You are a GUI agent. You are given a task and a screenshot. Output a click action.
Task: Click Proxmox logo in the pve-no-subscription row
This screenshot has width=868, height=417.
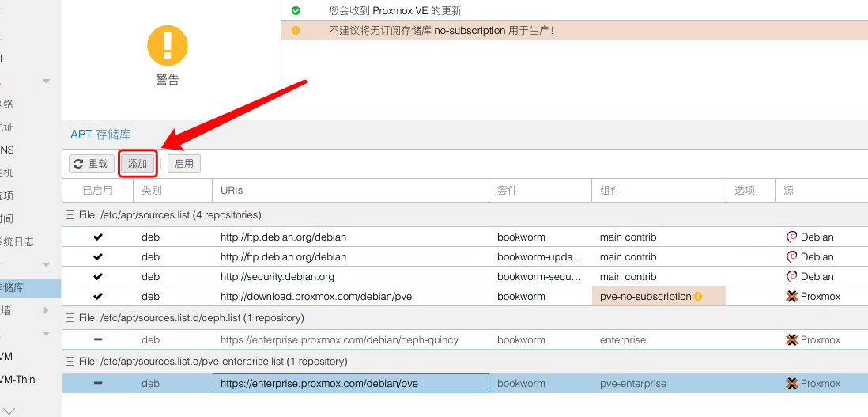pos(791,296)
